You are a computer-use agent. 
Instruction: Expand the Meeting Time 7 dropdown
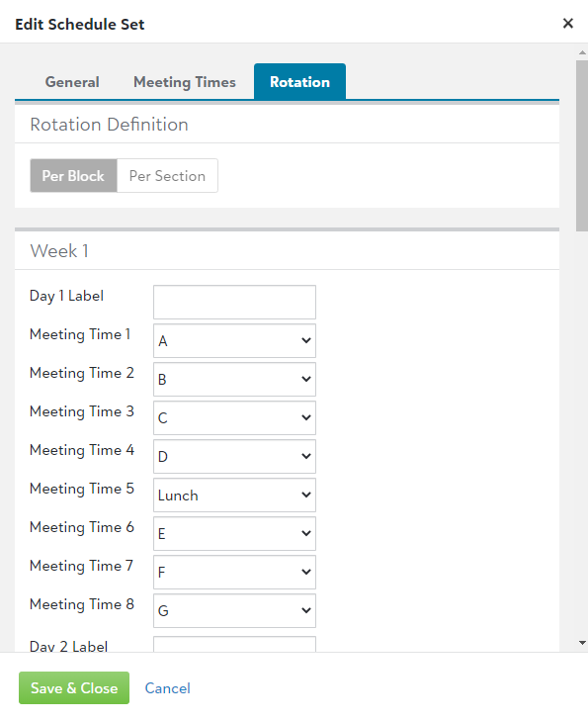point(234,573)
